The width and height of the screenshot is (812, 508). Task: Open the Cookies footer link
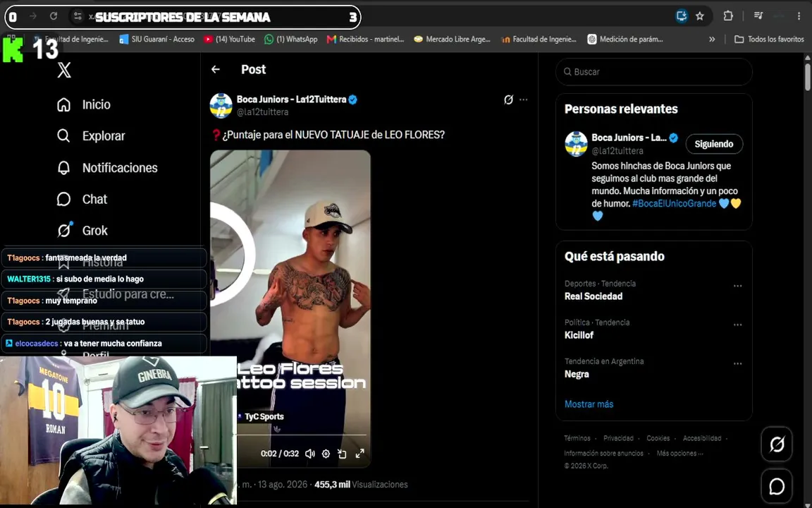(x=658, y=438)
